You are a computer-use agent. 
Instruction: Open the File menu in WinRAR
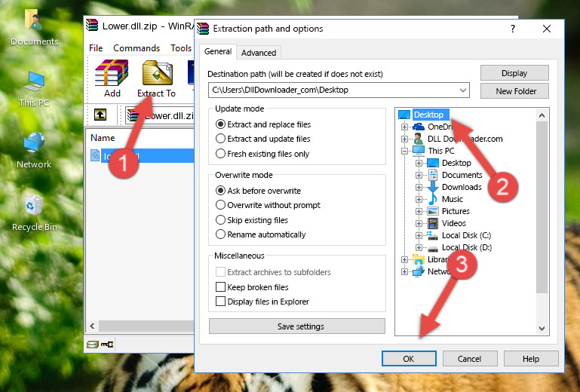click(96, 48)
